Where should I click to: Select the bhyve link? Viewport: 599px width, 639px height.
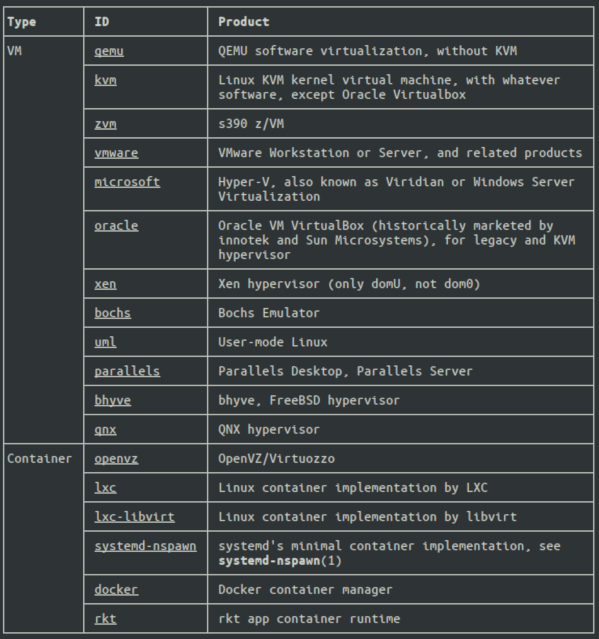coord(112,400)
